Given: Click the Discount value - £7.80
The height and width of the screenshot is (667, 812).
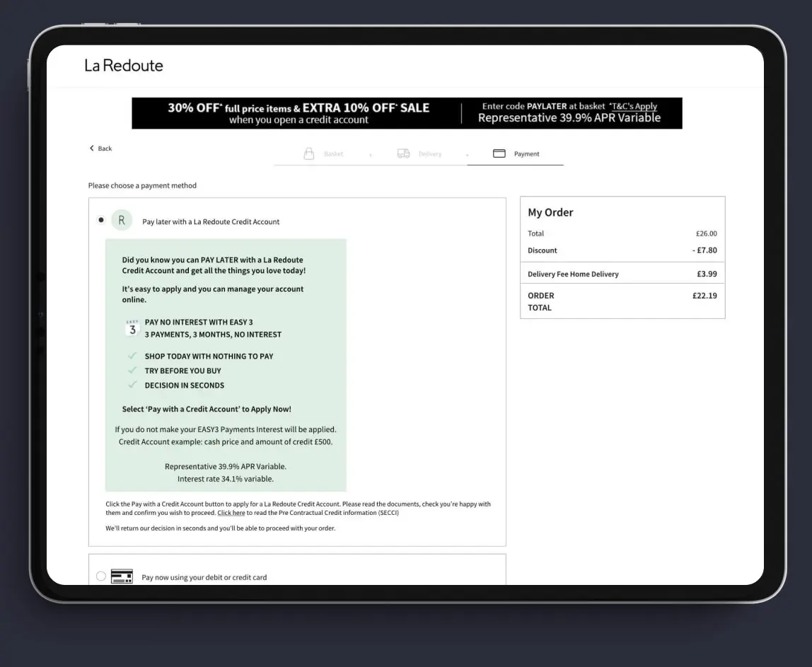Looking at the screenshot, I should tap(704, 250).
